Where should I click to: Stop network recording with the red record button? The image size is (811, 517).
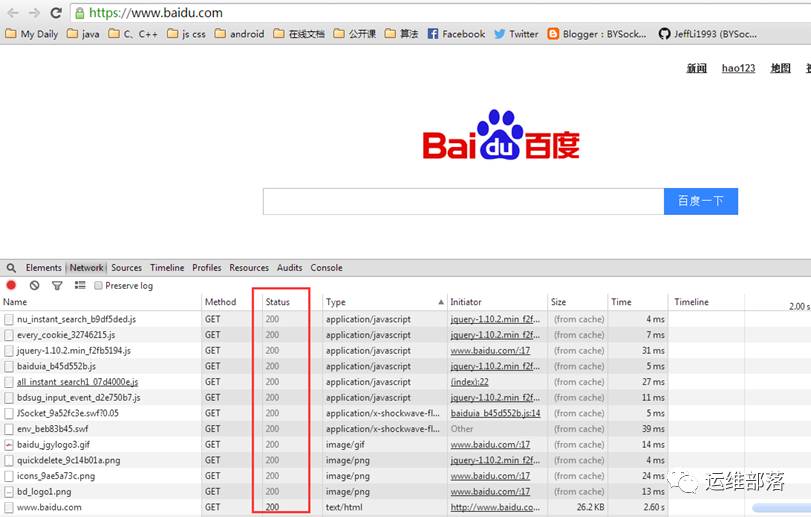point(11,286)
